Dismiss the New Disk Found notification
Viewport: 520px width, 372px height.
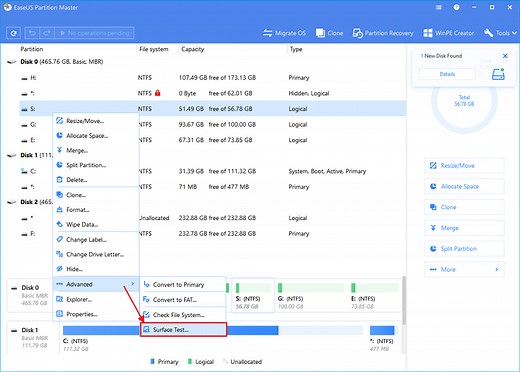coord(505,56)
